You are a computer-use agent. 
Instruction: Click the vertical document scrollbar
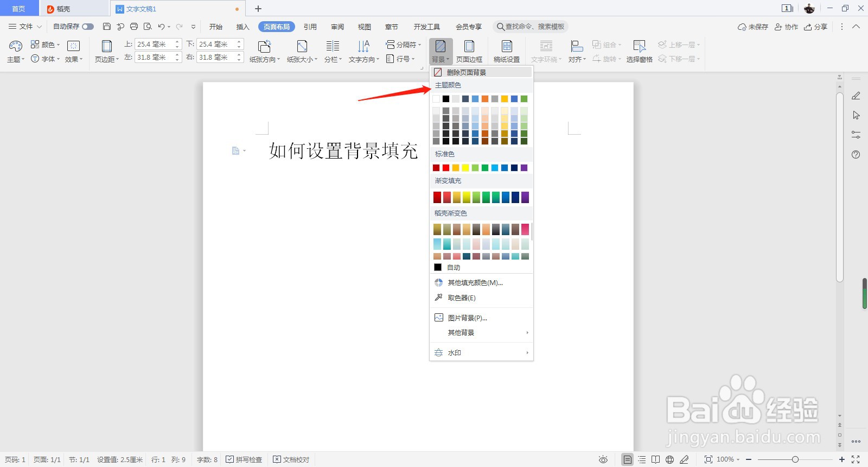[840, 187]
